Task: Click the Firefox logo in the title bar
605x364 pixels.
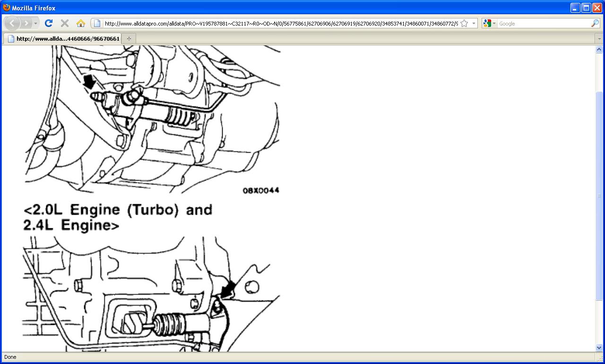Action: [7, 8]
